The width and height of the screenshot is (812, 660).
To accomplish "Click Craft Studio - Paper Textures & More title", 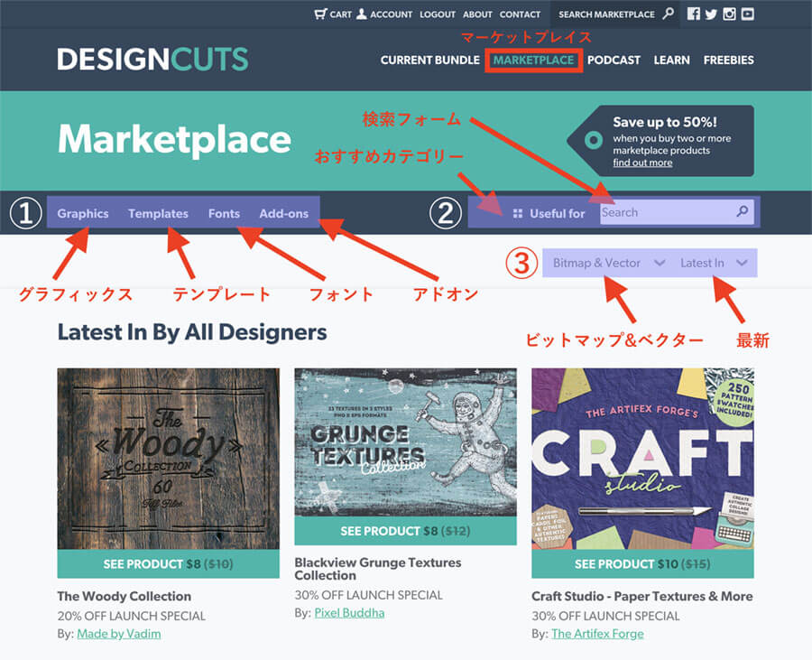I will pyautogui.click(x=642, y=596).
